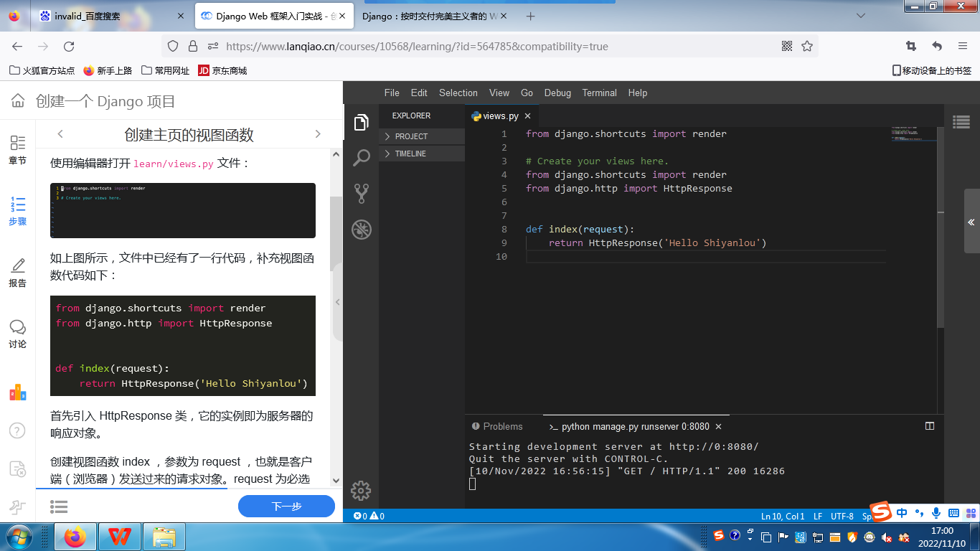Go to next step using right chevron
Screen dimensions: 980x551
[318, 134]
